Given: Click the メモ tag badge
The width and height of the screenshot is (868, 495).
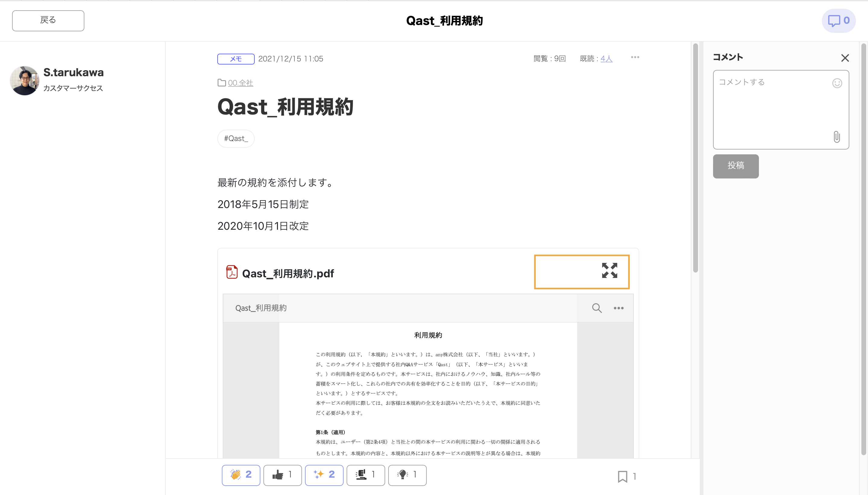Looking at the screenshot, I should 236,59.
